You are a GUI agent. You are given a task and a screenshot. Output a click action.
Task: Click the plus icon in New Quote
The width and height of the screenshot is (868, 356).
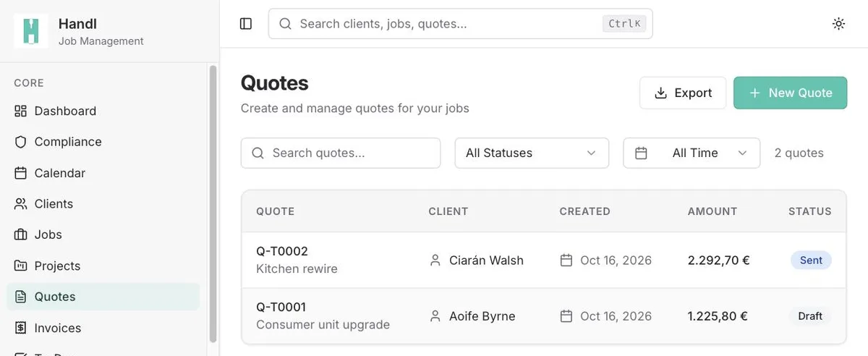754,93
